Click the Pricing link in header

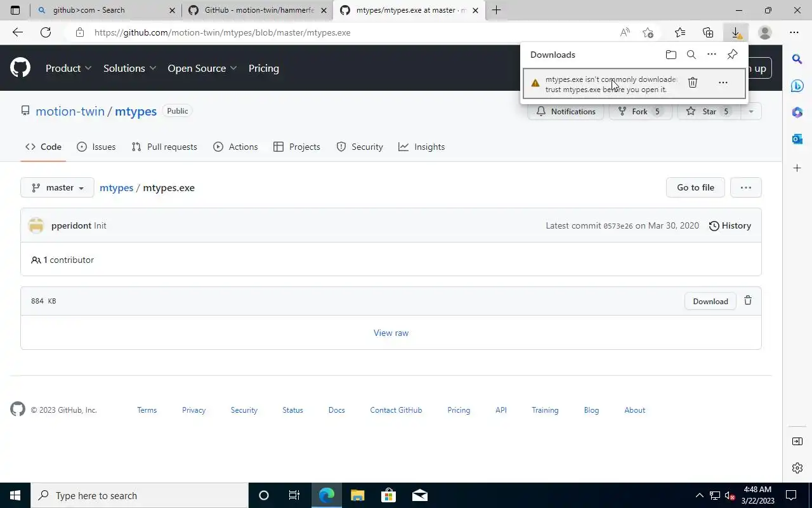[263, 68]
